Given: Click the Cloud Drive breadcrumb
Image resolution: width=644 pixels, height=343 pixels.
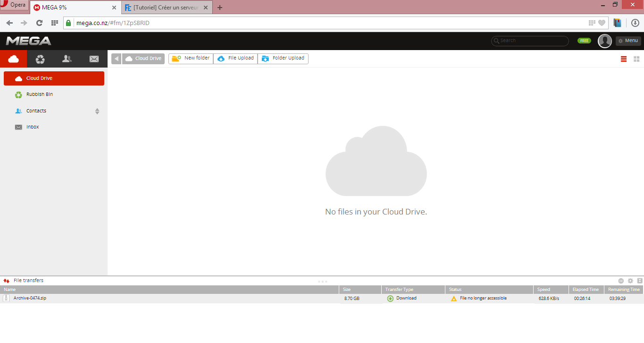Looking at the screenshot, I should (143, 59).
